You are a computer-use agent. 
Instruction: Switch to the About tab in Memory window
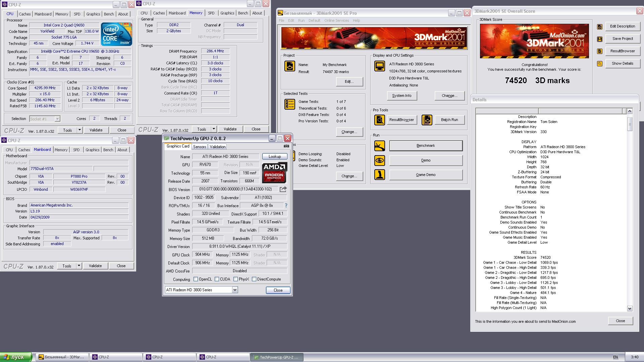[x=257, y=13]
